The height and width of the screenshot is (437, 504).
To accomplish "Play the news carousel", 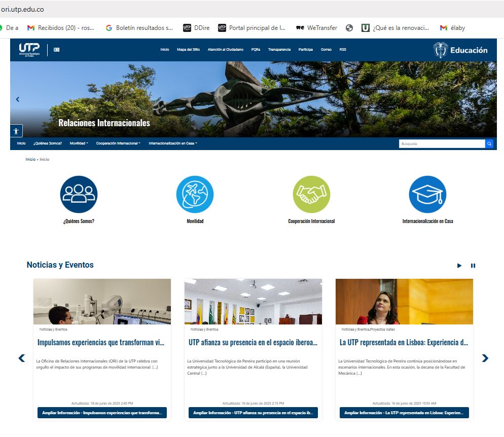I will click(x=459, y=266).
